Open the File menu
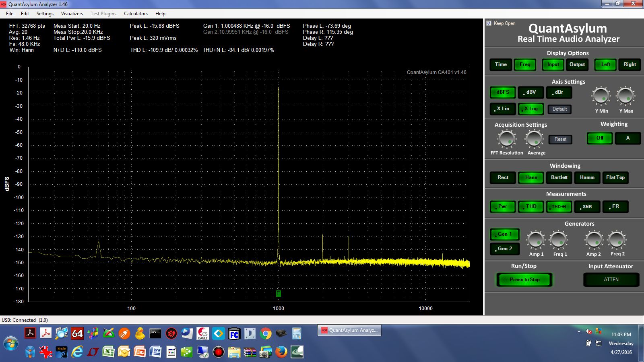This screenshot has width=644, height=362. (10, 13)
